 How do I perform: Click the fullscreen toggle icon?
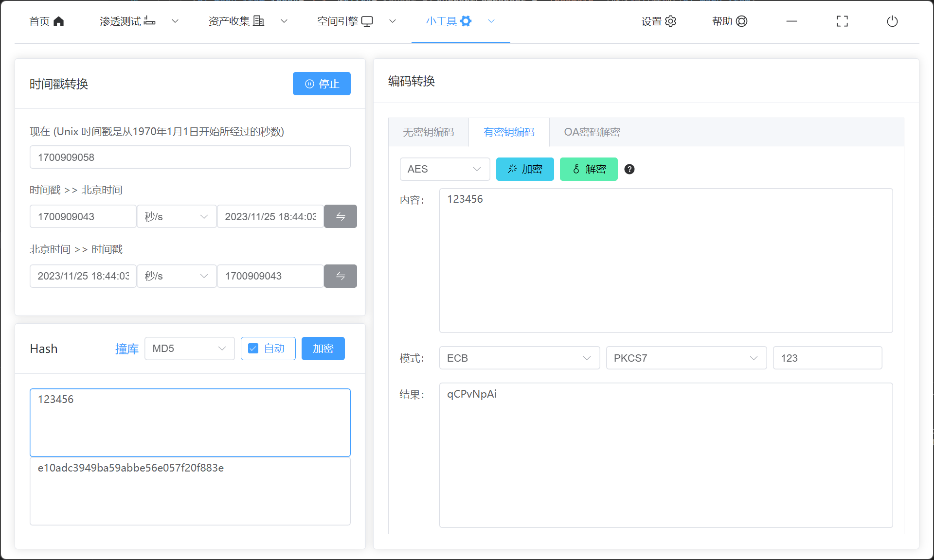[842, 21]
